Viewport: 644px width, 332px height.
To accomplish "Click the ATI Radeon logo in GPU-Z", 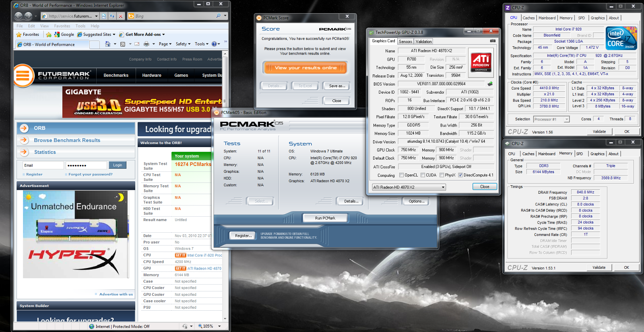I will [481, 62].
